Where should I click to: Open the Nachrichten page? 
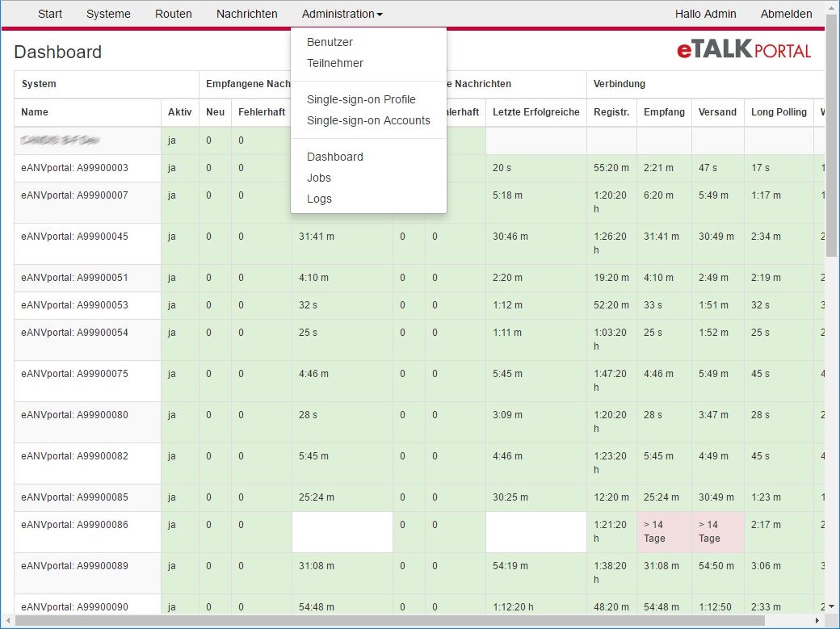click(x=246, y=14)
